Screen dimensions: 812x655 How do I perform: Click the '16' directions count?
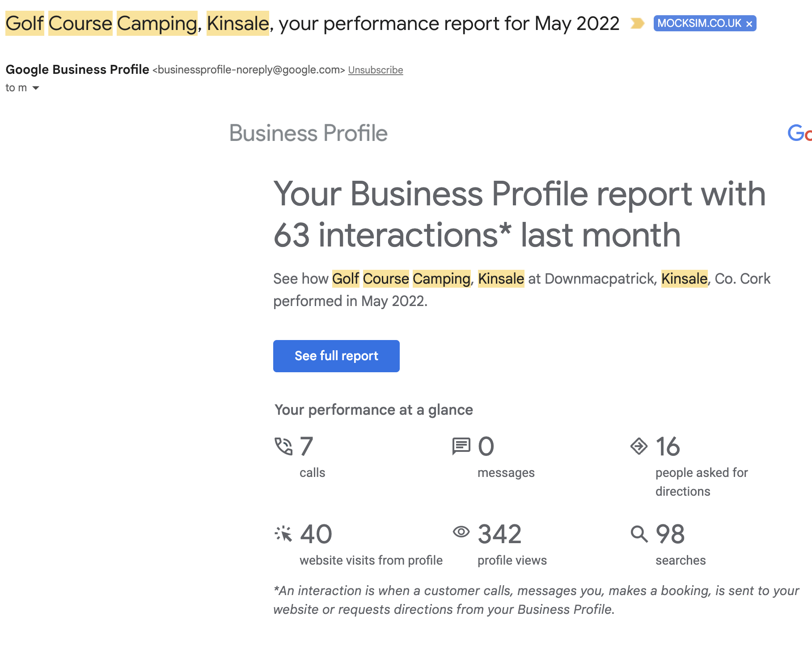pos(668,447)
